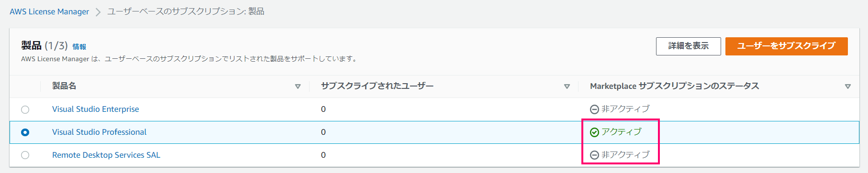
Task: Open the Remote Desktop Services SAL link
Action: tap(106, 155)
